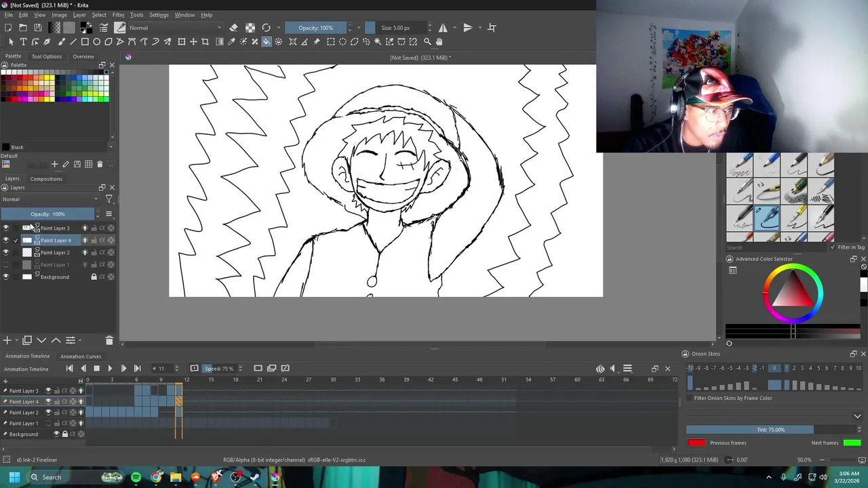Show Paint Layer 1 in Layers panel
This screenshot has width=868, height=488.
(6, 265)
